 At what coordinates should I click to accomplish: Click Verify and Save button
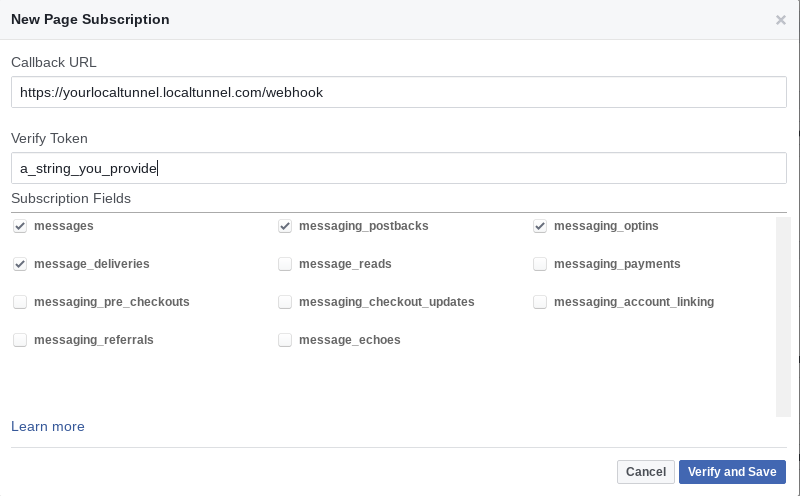pyautogui.click(x=732, y=472)
